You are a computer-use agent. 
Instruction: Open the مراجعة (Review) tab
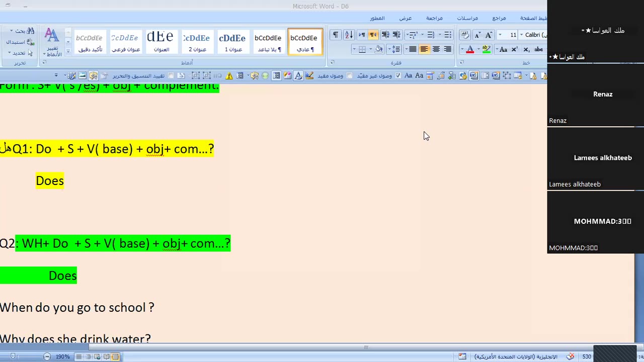(x=434, y=18)
